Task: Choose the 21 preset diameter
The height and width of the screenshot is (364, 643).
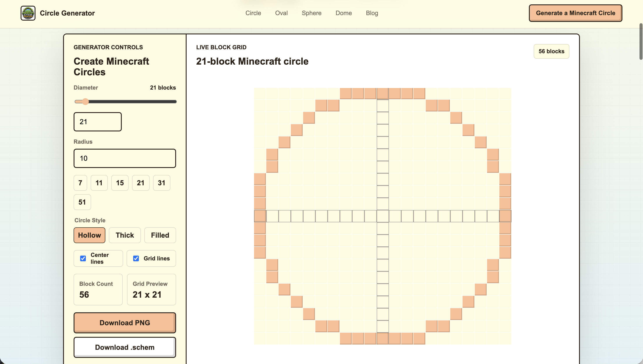Action: pyautogui.click(x=141, y=183)
